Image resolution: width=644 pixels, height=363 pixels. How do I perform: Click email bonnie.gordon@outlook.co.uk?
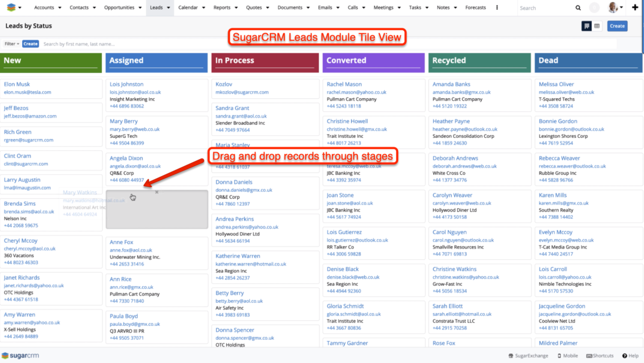(x=571, y=130)
